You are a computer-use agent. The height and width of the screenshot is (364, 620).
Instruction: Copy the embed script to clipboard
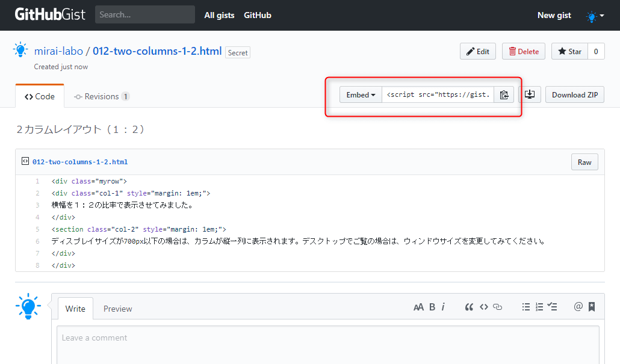504,95
